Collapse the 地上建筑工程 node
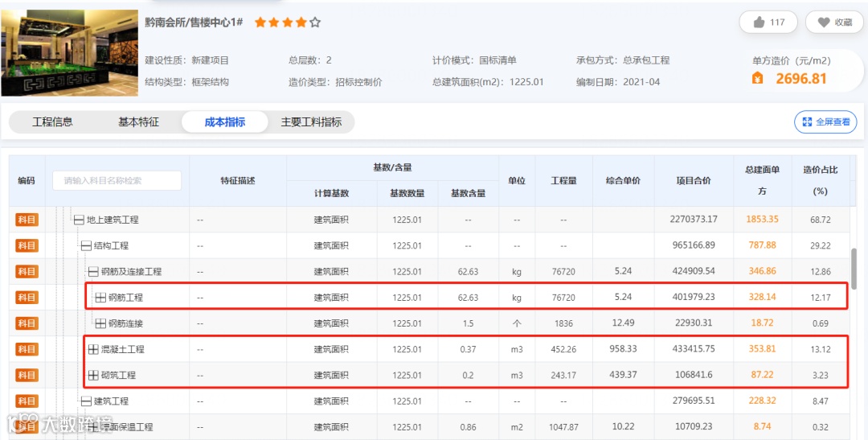Screen dimensions: 868x440 pos(79,220)
